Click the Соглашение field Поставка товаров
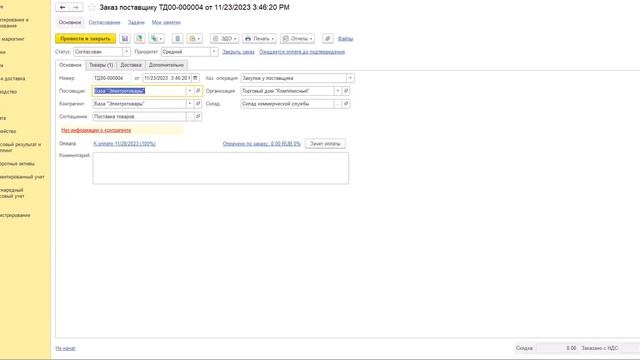640x360 pixels. coord(139,116)
